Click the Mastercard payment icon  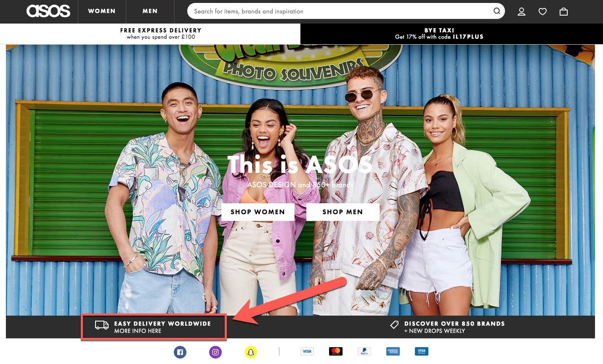point(336,351)
